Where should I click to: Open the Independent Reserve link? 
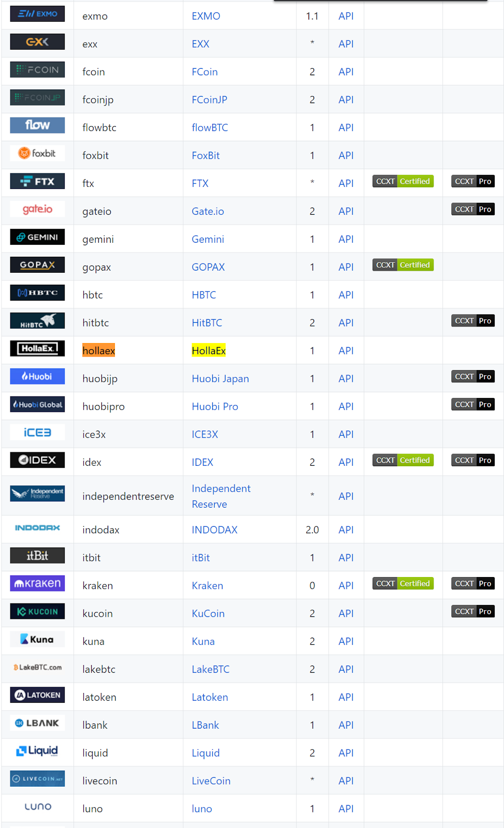coord(221,496)
